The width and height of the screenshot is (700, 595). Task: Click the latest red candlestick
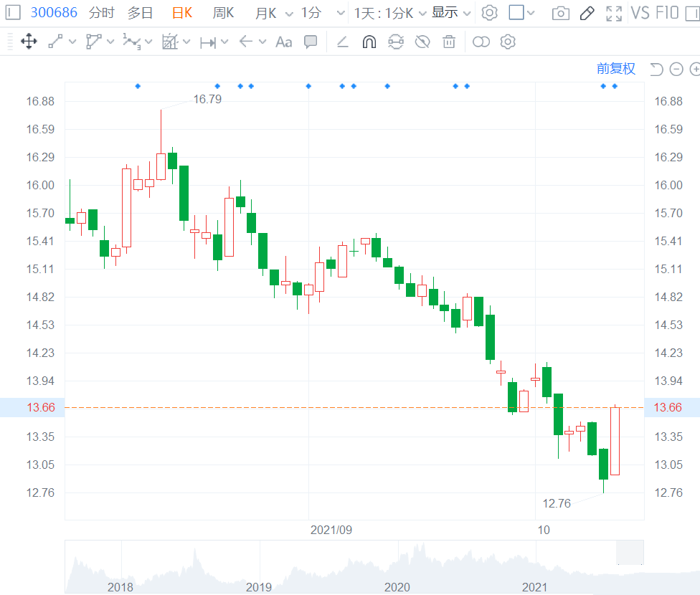point(615,441)
